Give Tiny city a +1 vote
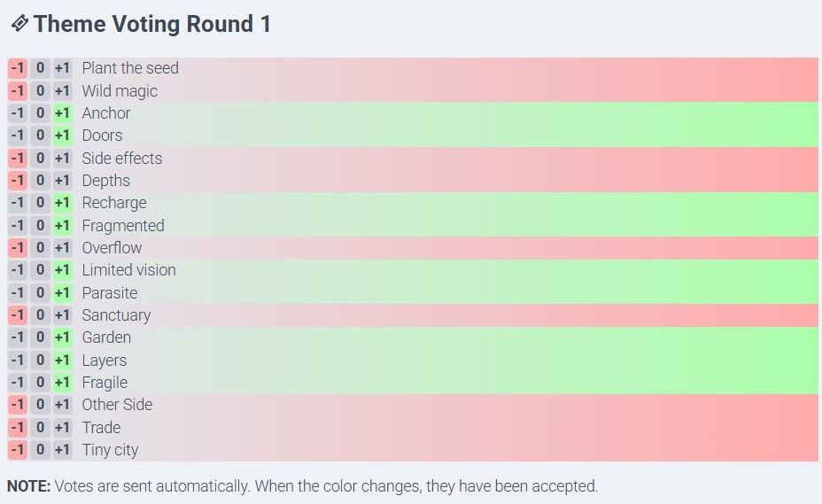 pyautogui.click(x=62, y=450)
